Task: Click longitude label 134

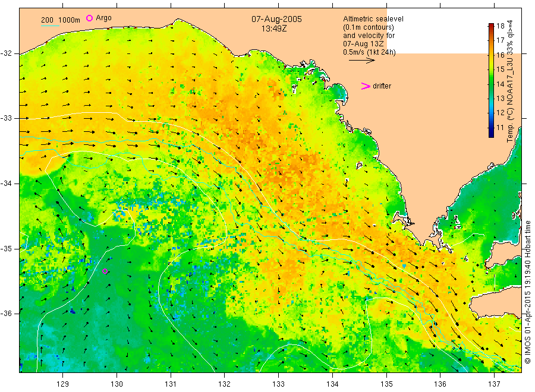Action: (332, 384)
